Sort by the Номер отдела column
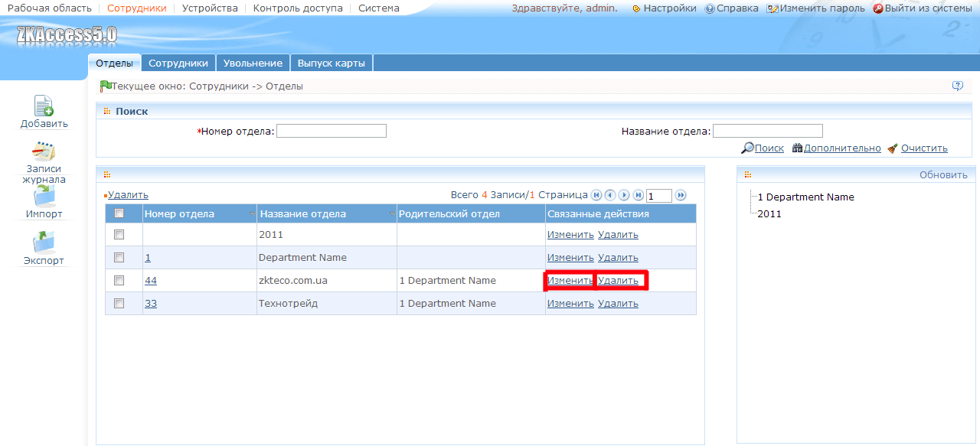The width and height of the screenshot is (980, 446). click(199, 213)
